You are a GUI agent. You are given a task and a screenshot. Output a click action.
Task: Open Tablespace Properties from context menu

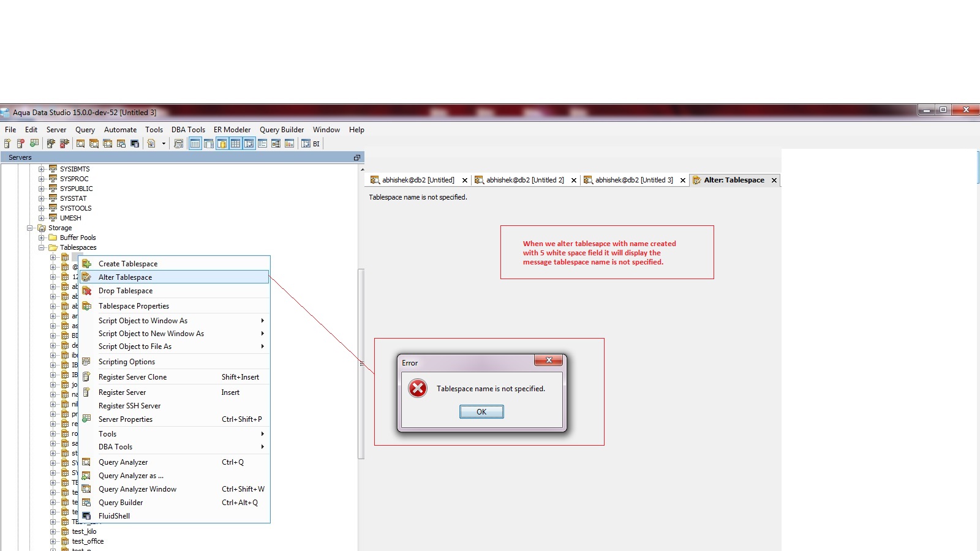[x=175, y=306]
